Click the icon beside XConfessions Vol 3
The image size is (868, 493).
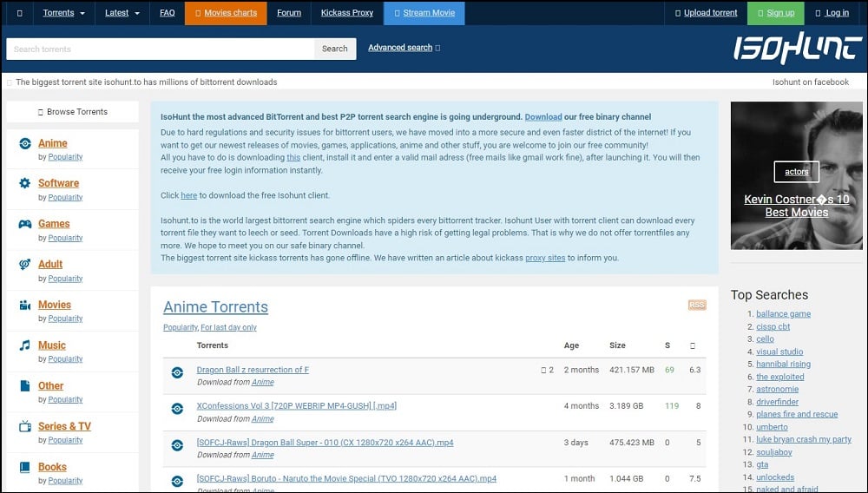177,409
